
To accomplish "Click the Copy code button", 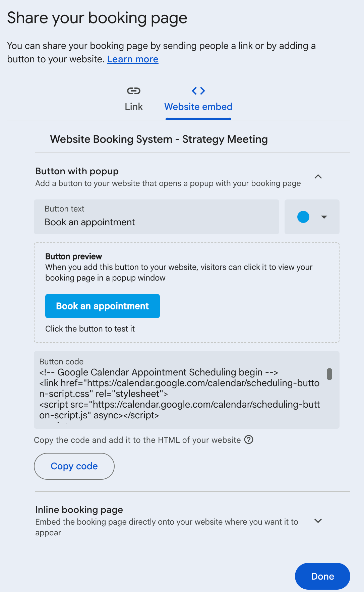I will point(74,466).
